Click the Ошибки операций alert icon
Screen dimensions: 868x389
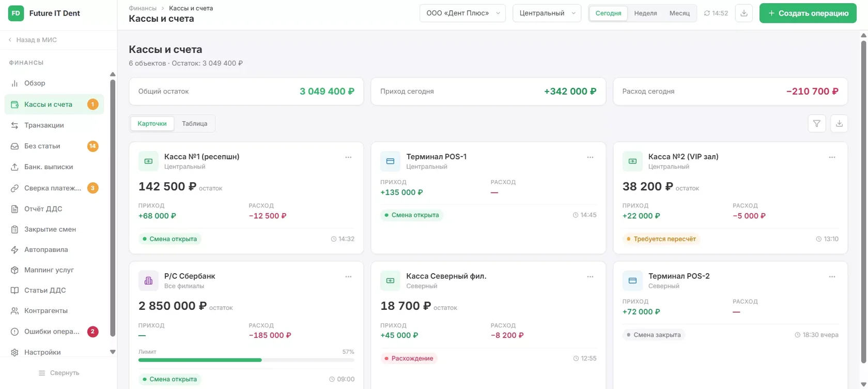(x=15, y=332)
